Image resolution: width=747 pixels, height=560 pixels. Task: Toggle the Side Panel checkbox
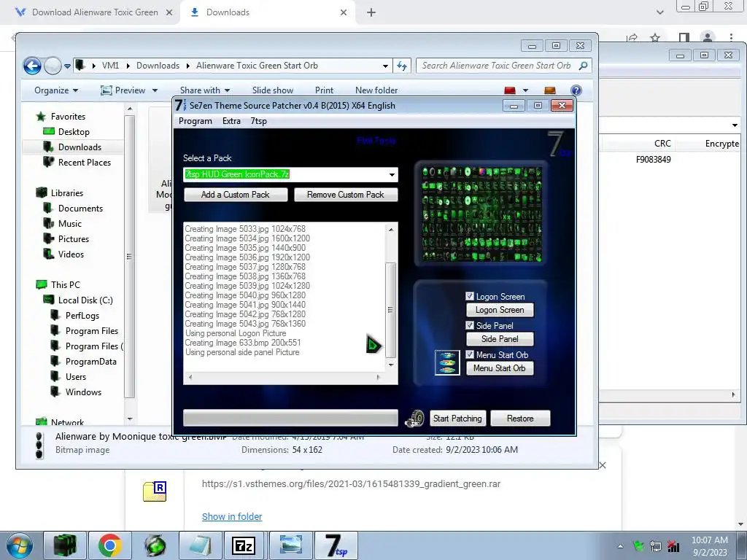click(470, 325)
